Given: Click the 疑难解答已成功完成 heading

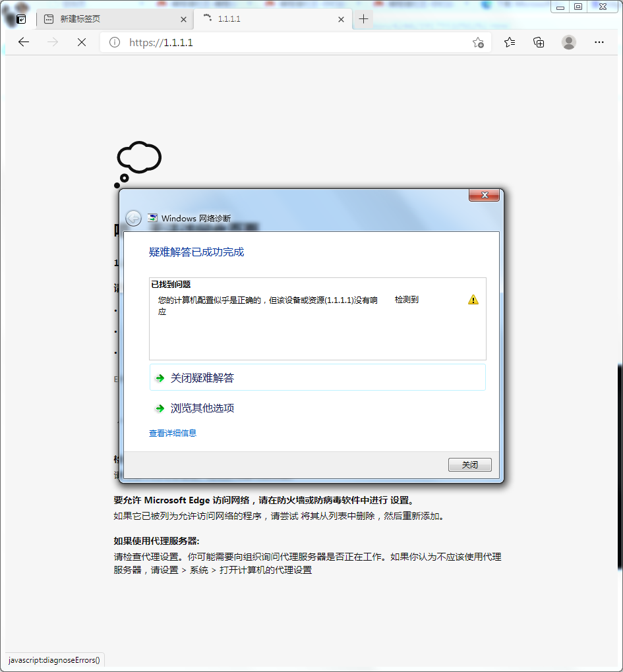Looking at the screenshot, I should click(196, 252).
